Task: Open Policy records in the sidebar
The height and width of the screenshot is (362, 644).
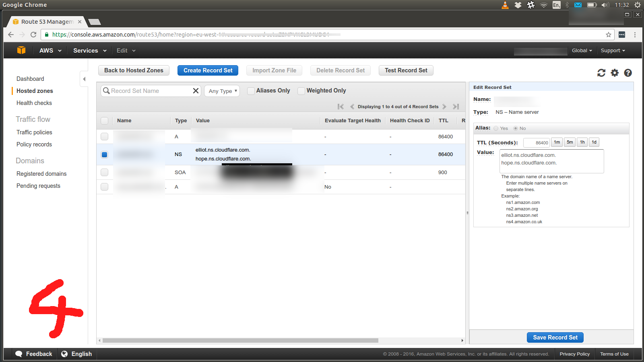Action: pyautogui.click(x=34, y=144)
